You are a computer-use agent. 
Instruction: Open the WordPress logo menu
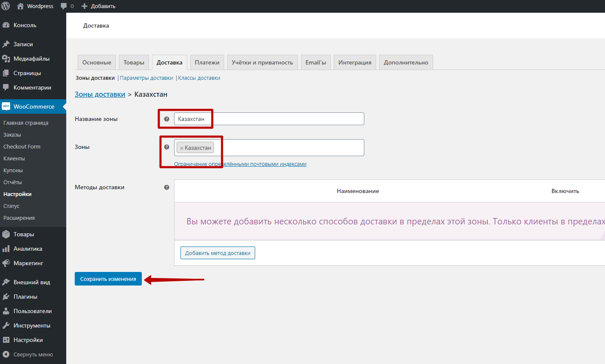click(x=6, y=6)
